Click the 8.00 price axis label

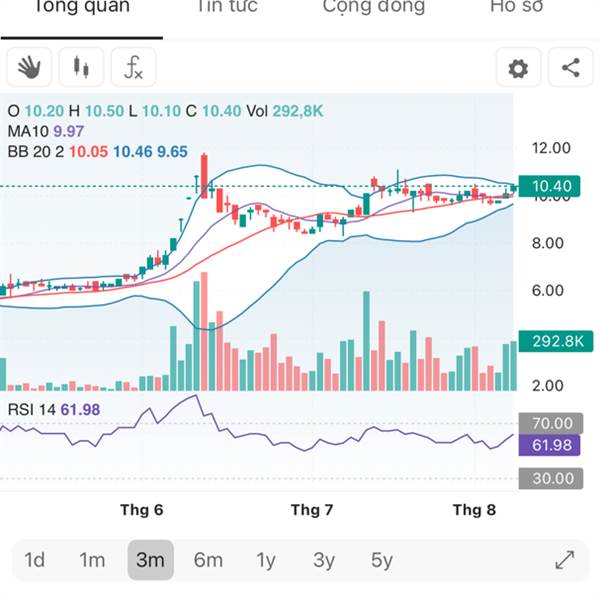[x=548, y=243]
